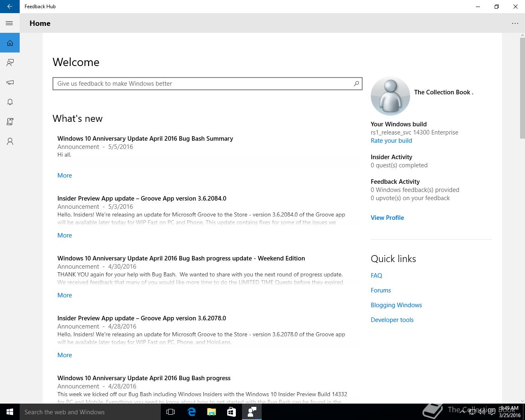Open the Forums quick link
The width and height of the screenshot is (525, 420).
381,290
